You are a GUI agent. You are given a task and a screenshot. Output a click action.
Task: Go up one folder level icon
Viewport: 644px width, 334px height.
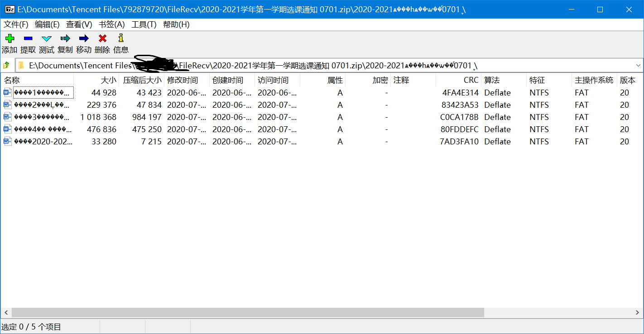(x=6, y=65)
